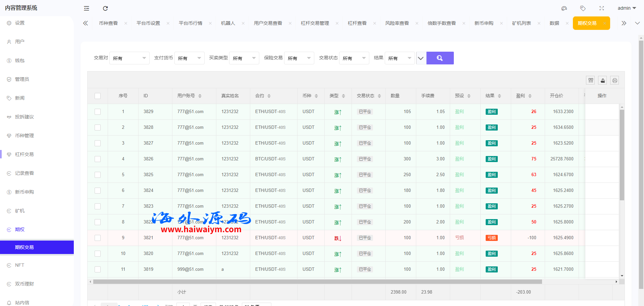Open the column filter icon
This screenshot has width=644, height=306.
point(591,80)
